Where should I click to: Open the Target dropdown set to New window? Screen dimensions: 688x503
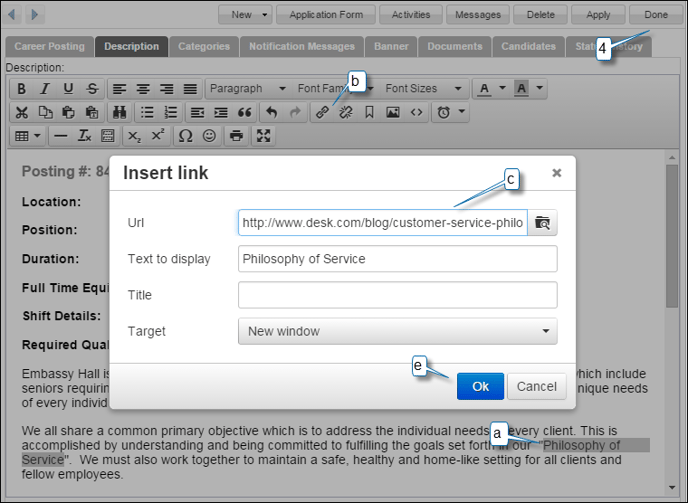click(x=397, y=331)
